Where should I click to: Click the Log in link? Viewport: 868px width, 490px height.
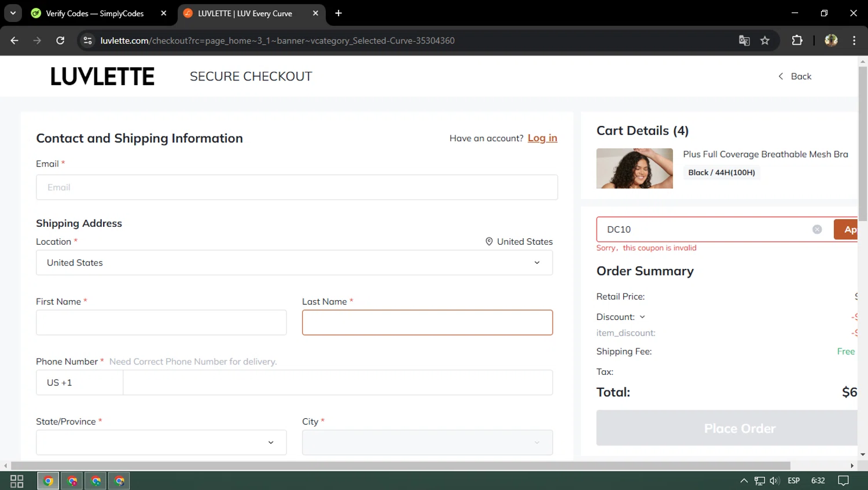542,138
